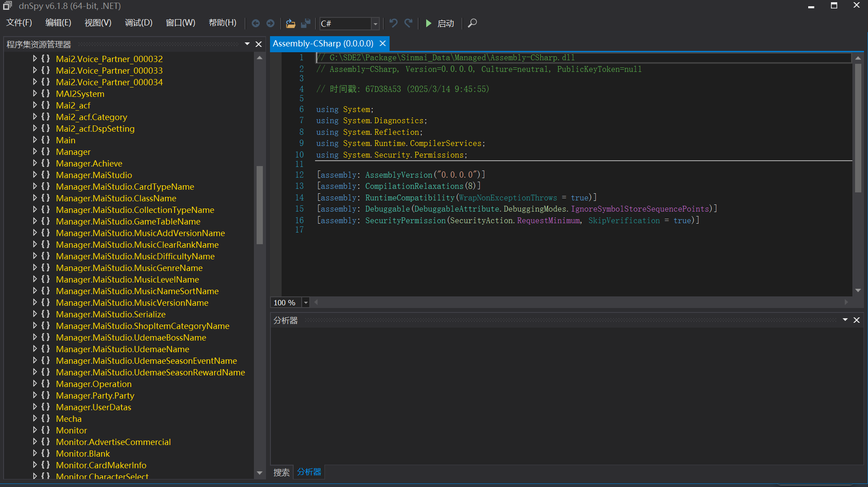
Task: Click tree panel scroll up arrow
Action: click(x=260, y=58)
